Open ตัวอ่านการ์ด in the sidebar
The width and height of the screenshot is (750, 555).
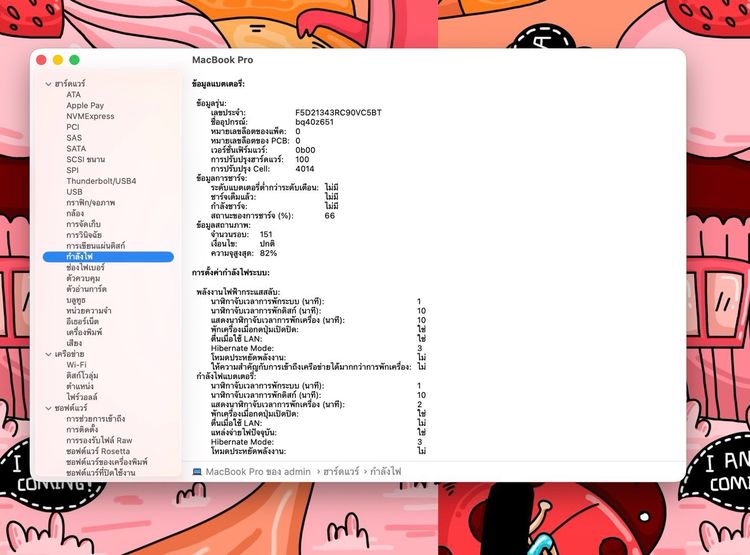pos(87,289)
